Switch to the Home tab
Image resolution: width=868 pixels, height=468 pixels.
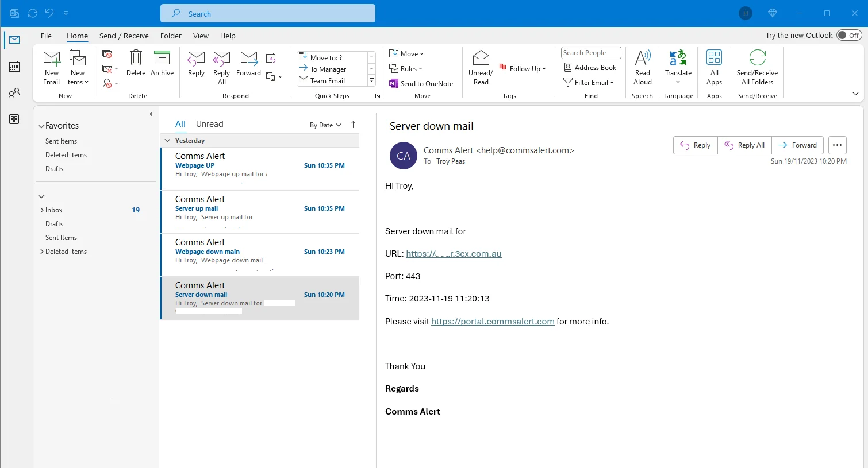click(77, 36)
